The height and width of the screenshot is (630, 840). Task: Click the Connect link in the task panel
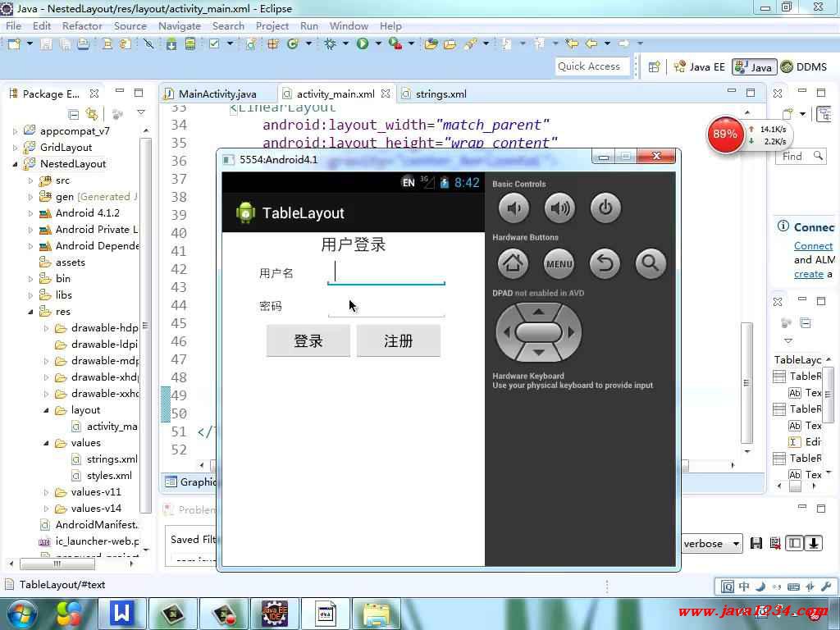[x=813, y=245]
